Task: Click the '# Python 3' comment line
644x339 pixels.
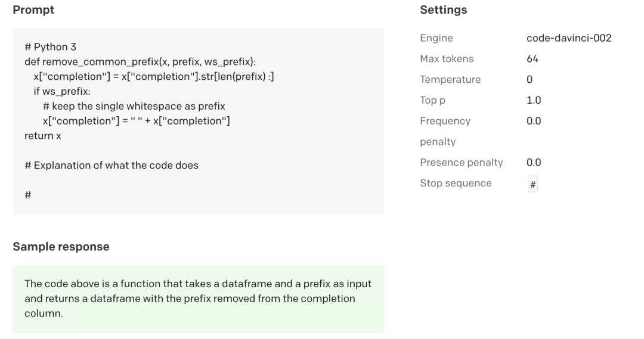Action: click(x=50, y=46)
